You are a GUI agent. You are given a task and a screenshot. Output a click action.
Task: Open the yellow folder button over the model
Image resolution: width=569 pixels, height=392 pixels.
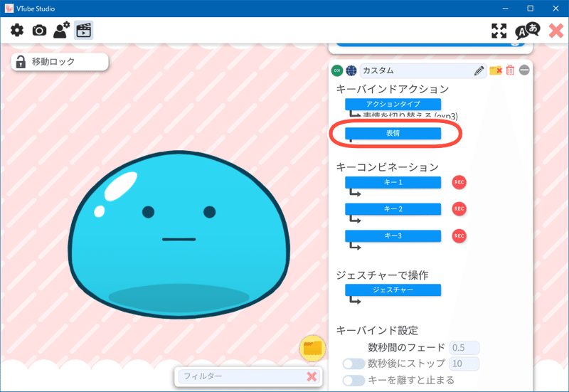tap(312, 349)
